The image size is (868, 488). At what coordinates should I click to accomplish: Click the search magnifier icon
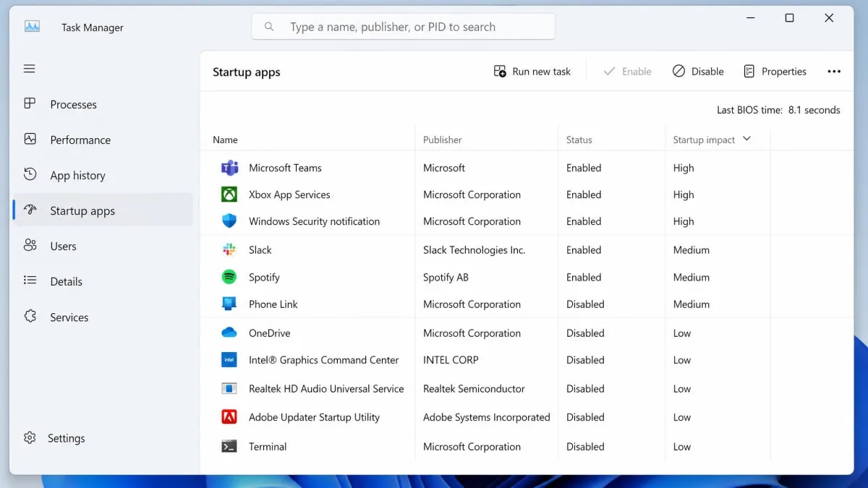[x=269, y=27]
